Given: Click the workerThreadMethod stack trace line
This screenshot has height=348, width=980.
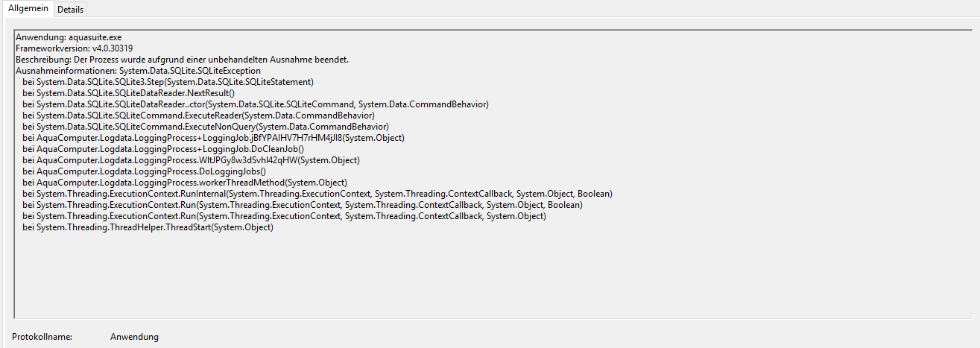Looking at the screenshot, I should coord(185,183).
